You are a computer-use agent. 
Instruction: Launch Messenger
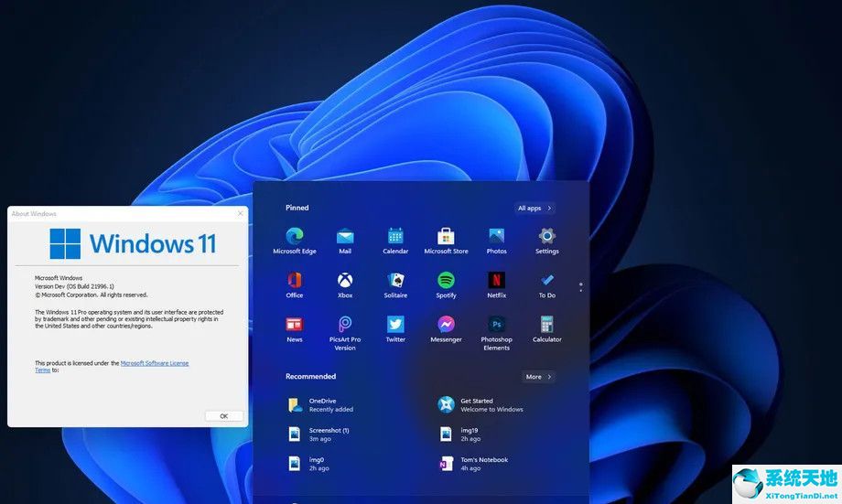(446, 329)
